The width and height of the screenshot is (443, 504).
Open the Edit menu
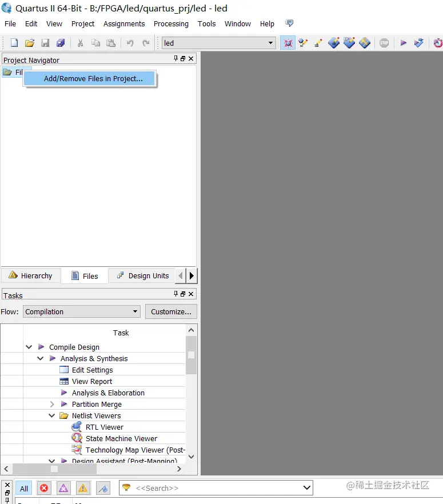(31, 24)
